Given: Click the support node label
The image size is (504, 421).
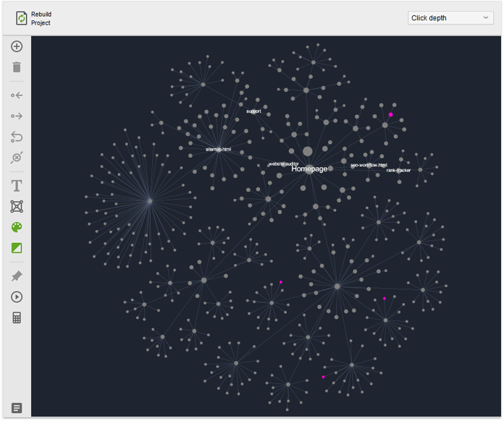Looking at the screenshot, I should click(x=253, y=111).
